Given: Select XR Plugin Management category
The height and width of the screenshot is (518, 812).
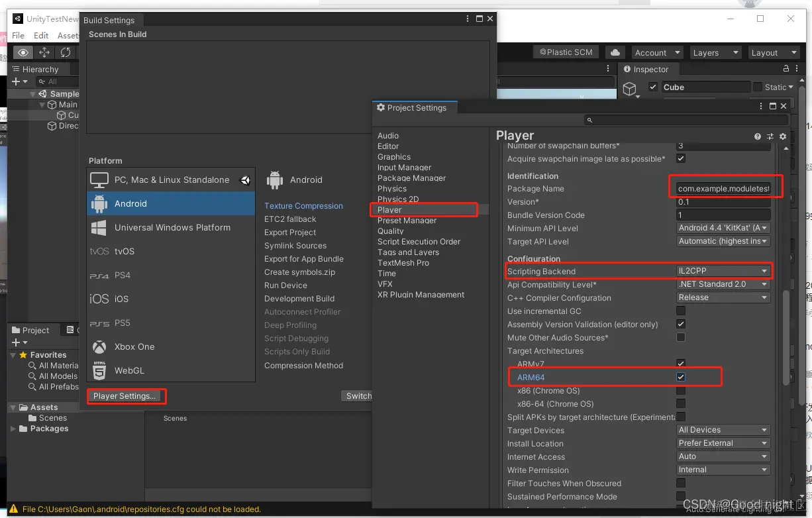Looking at the screenshot, I should pyautogui.click(x=421, y=295).
